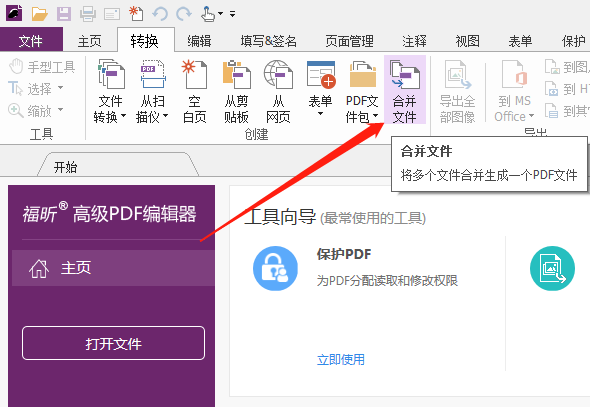This screenshot has height=407, width=590.
Task: Click the PDF文件包 portfolio icon
Action: coord(362,74)
